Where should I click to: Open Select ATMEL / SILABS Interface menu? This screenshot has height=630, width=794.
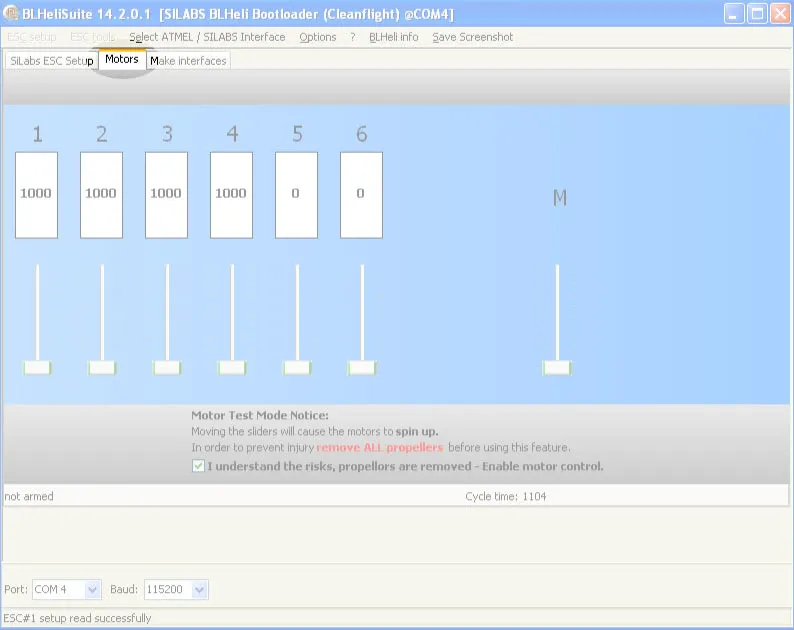207,37
